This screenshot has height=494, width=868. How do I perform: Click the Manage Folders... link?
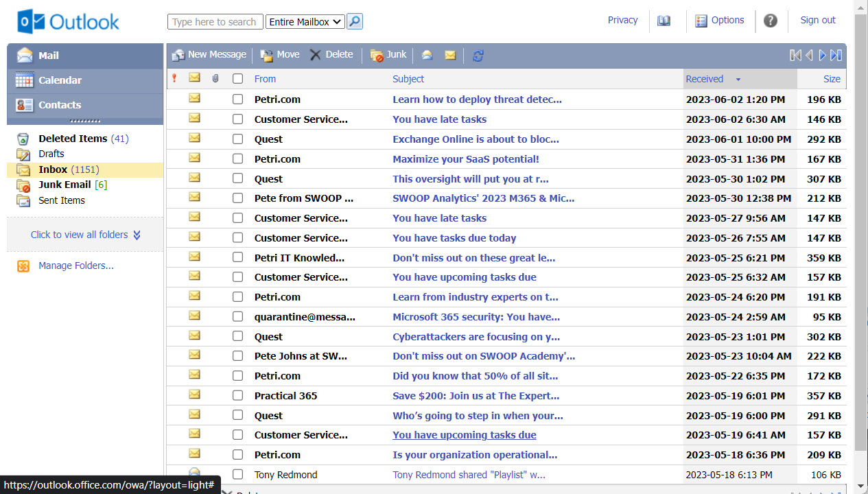click(76, 266)
